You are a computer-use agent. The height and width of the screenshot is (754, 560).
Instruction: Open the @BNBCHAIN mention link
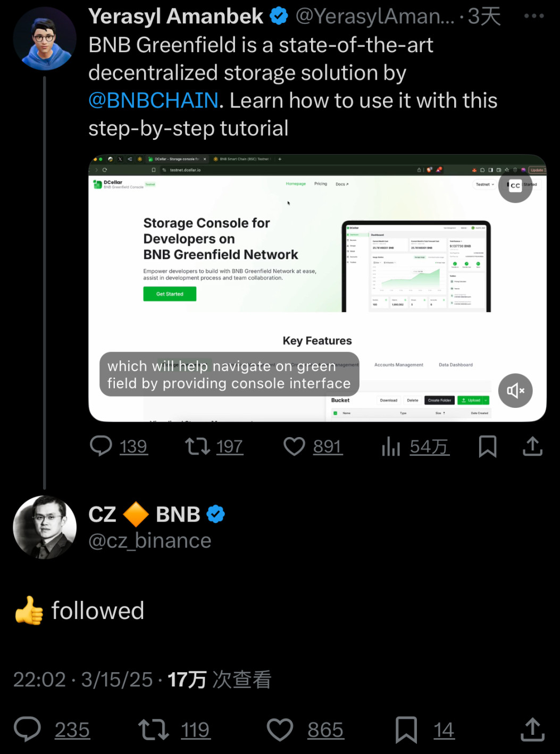(x=153, y=100)
